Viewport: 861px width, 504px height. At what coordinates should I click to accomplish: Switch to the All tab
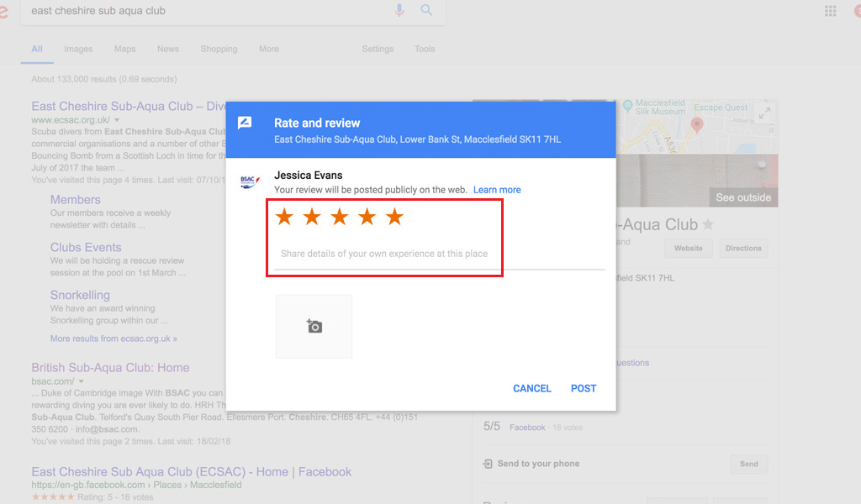(x=37, y=49)
